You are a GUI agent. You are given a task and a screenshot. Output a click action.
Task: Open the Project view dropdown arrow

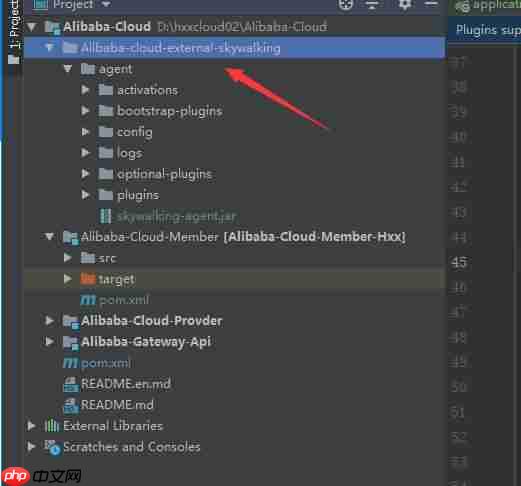point(106,4)
